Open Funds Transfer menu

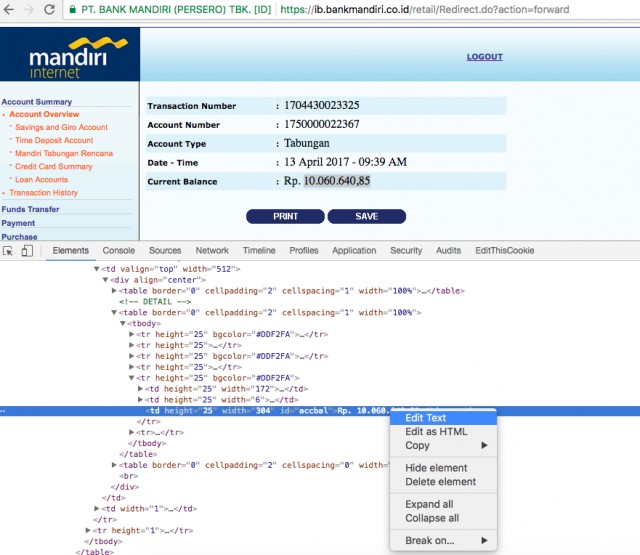tap(30, 209)
